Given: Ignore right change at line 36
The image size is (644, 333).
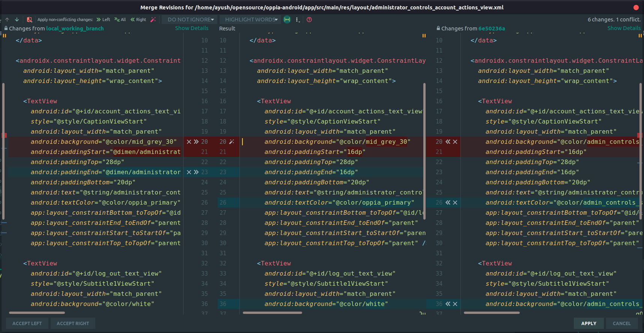Looking at the screenshot, I should pos(455,304).
